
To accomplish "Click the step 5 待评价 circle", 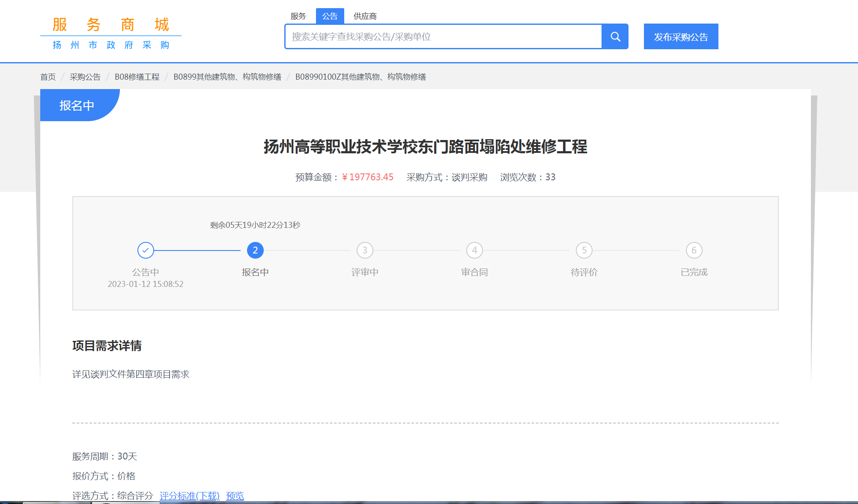I will tap(584, 251).
